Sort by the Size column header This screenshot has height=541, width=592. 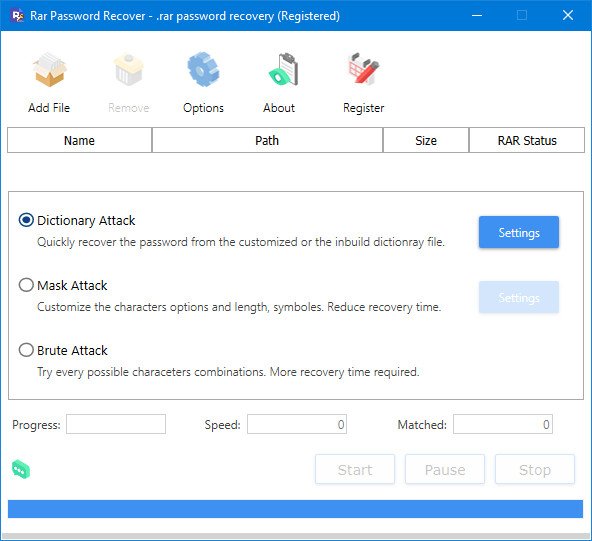coord(426,140)
